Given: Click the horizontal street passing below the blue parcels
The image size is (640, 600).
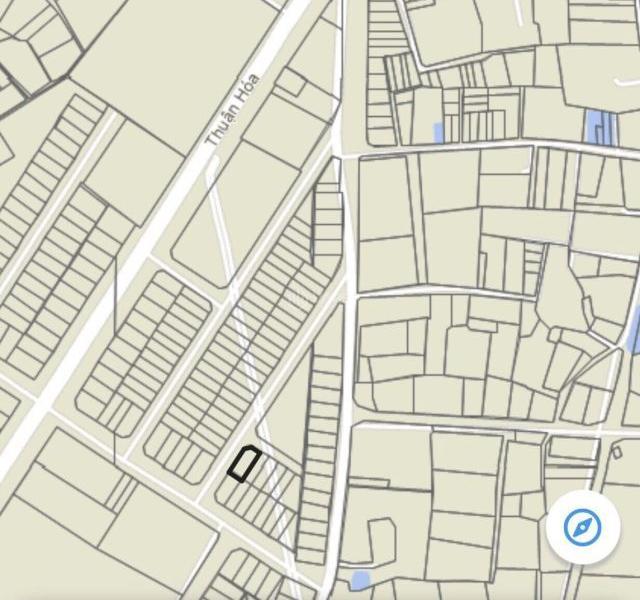Looking at the screenshot, I should [x=490, y=150].
